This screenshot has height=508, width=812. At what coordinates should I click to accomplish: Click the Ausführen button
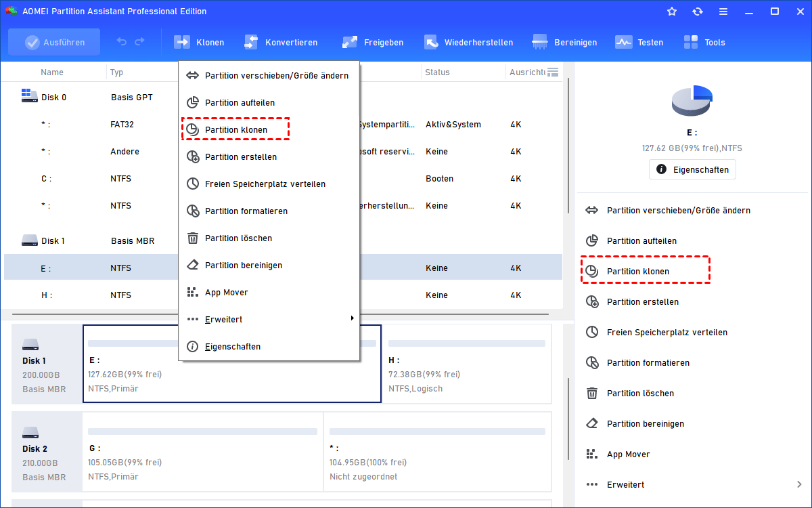(x=53, y=41)
